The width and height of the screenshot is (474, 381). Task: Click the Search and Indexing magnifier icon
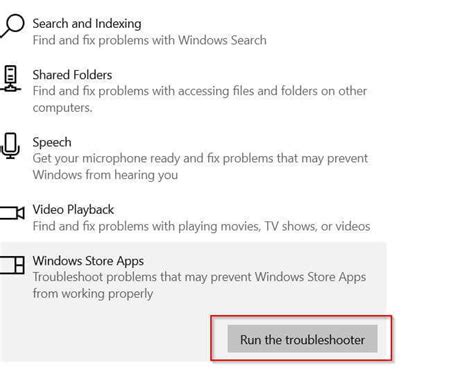tap(12, 26)
